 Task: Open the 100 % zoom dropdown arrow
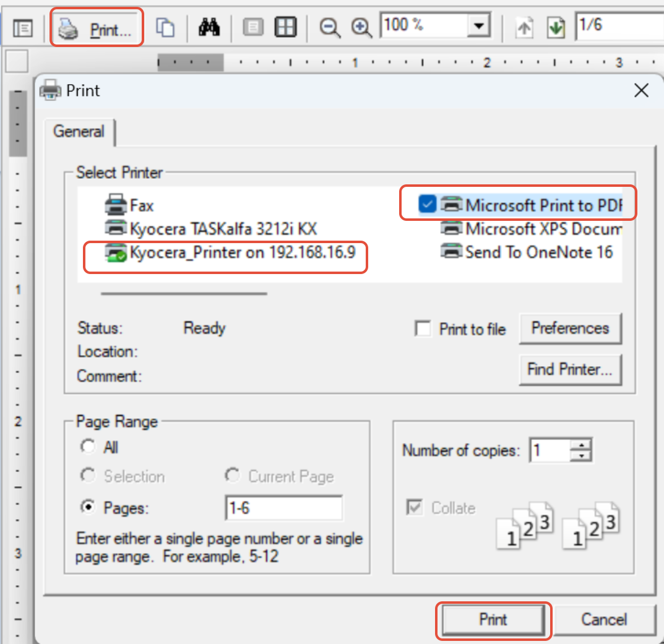(479, 26)
